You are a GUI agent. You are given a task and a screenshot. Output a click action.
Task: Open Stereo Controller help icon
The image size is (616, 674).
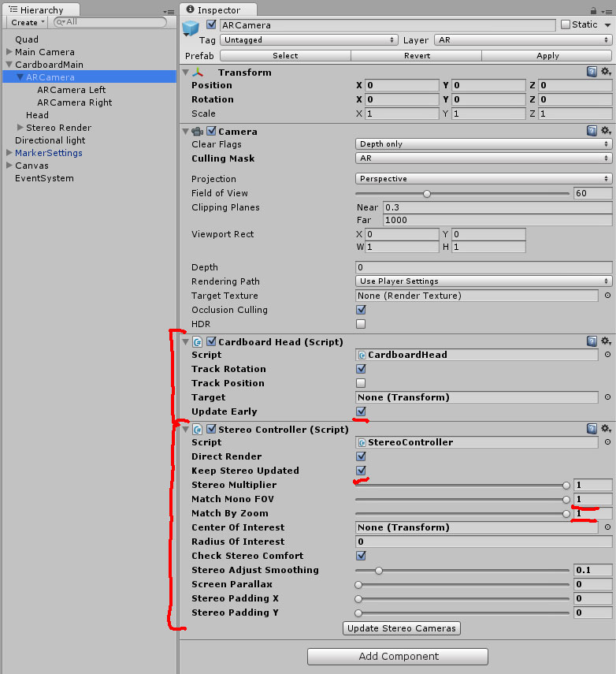[x=592, y=429]
